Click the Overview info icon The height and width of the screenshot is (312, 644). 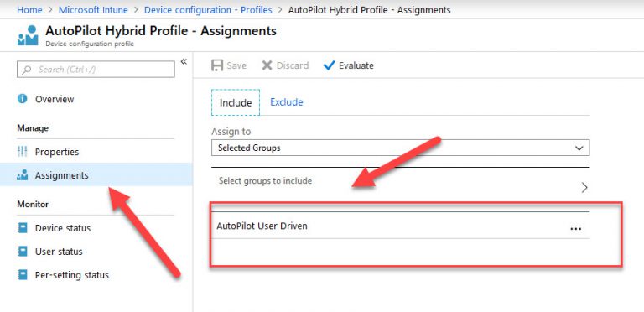(x=22, y=99)
